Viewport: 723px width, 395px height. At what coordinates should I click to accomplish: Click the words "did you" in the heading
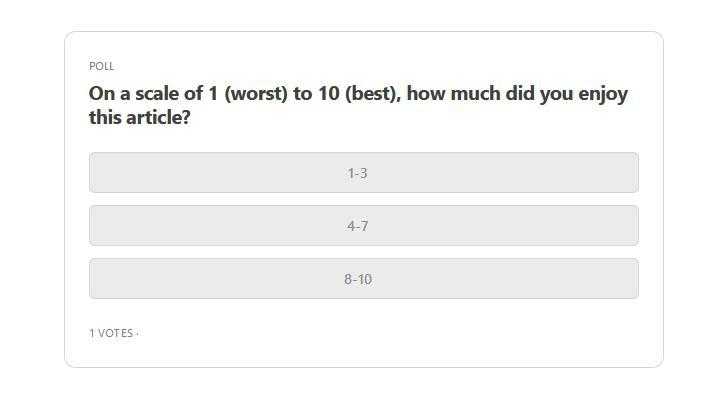539,94
